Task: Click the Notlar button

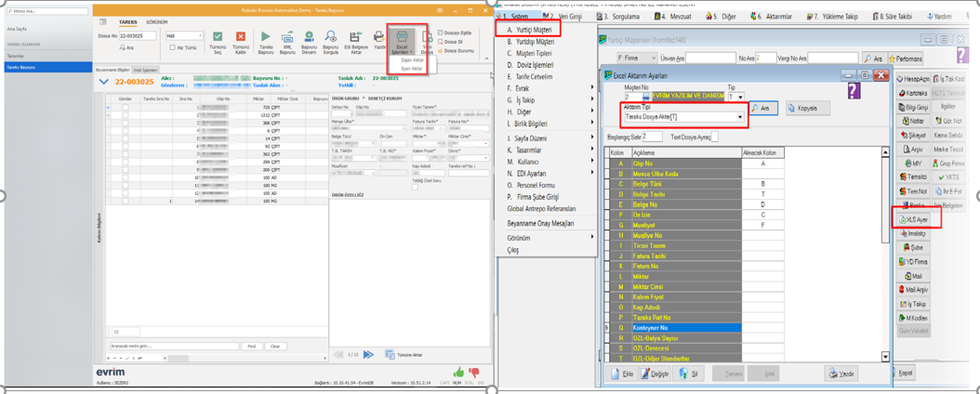Action: tap(913, 121)
